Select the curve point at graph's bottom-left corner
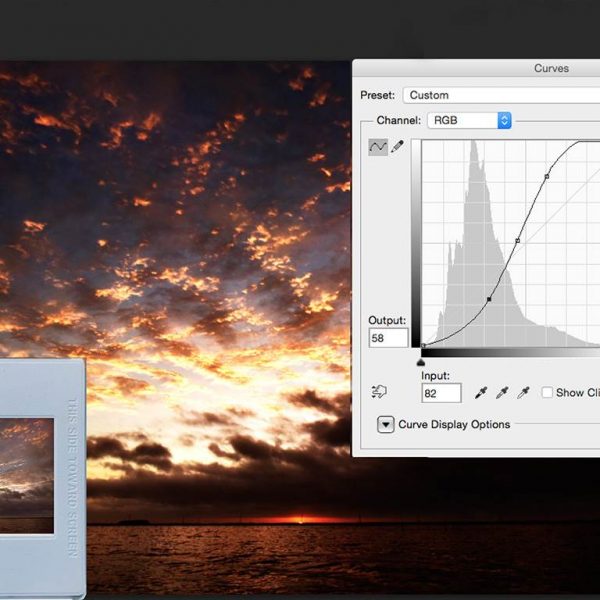The height and width of the screenshot is (600, 600). pos(423,346)
